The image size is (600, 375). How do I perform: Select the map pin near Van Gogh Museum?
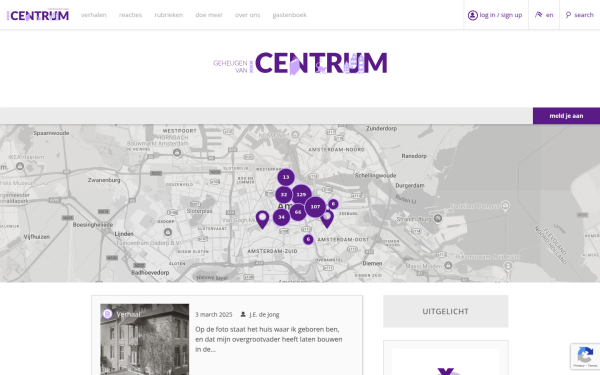(x=262, y=219)
